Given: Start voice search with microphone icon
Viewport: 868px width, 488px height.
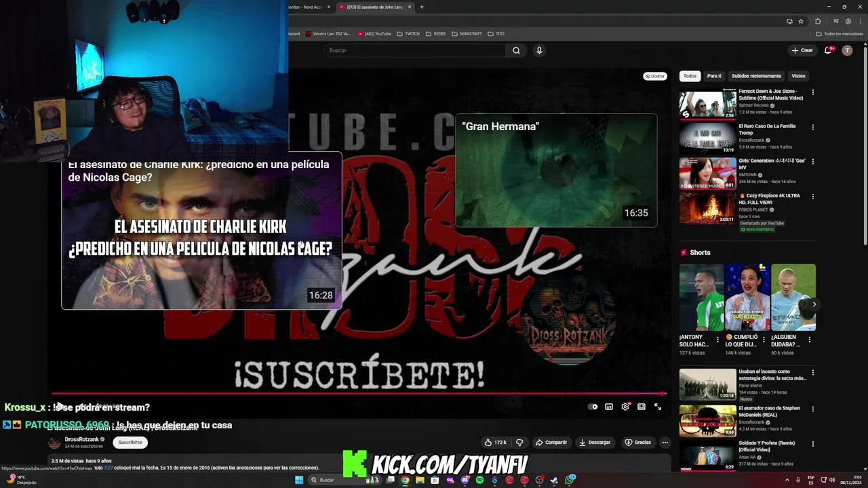Looking at the screenshot, I should pos(539,50).
